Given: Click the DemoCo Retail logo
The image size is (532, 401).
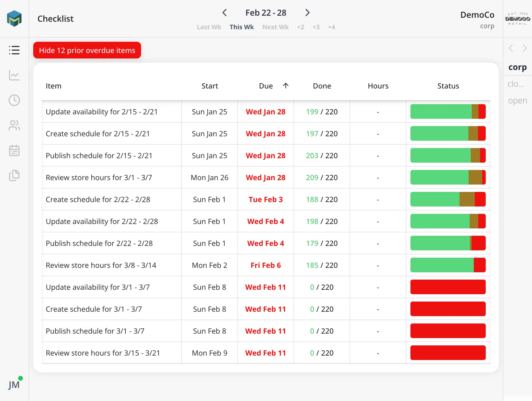Looking at the screenshot, I should point(518,19).
